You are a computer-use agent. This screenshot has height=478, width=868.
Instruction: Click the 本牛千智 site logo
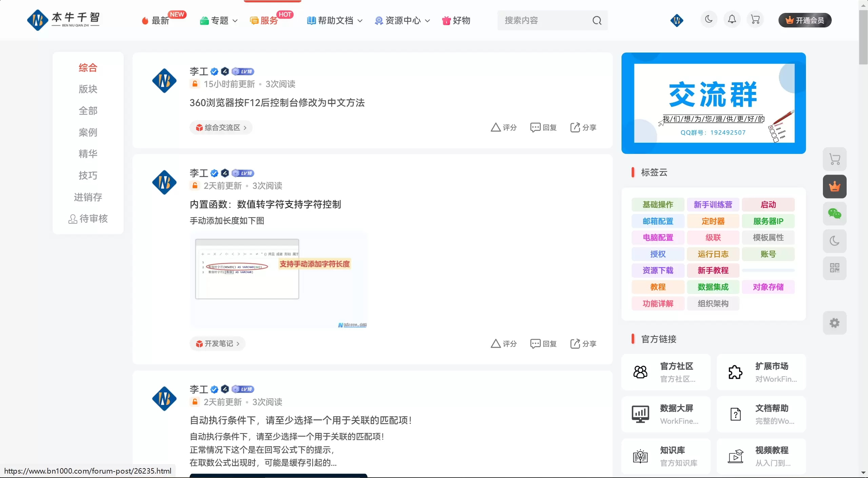[x=63, y=20]
